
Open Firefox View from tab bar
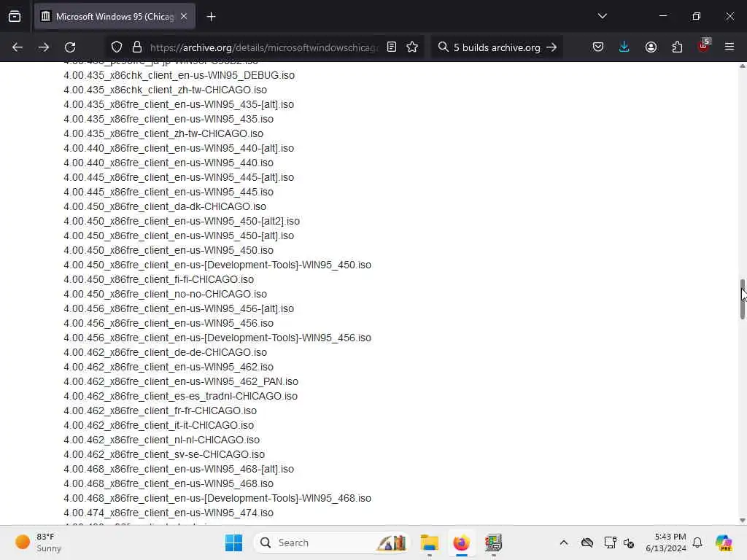(15, 17)
